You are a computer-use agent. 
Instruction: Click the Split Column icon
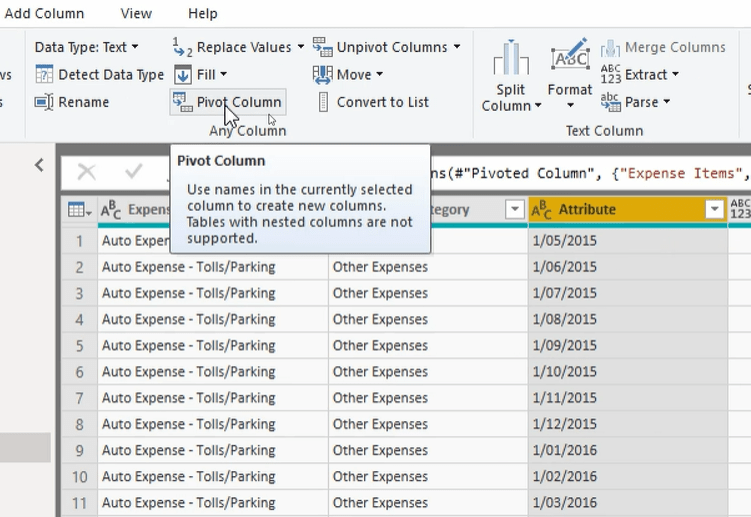[x=511, y=58]
